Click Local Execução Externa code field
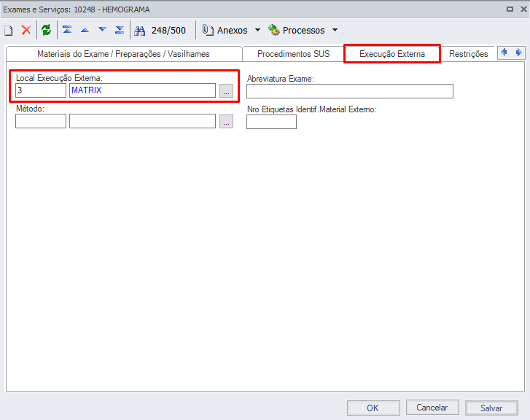 (41, 90)
